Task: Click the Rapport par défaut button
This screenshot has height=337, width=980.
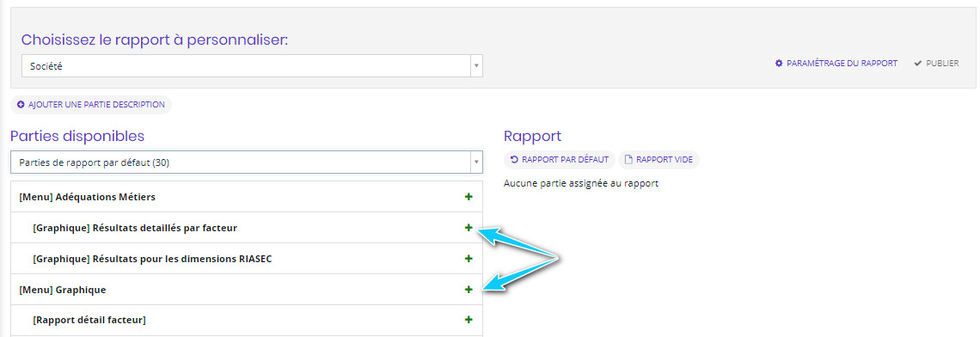Action: coord(560,160)
